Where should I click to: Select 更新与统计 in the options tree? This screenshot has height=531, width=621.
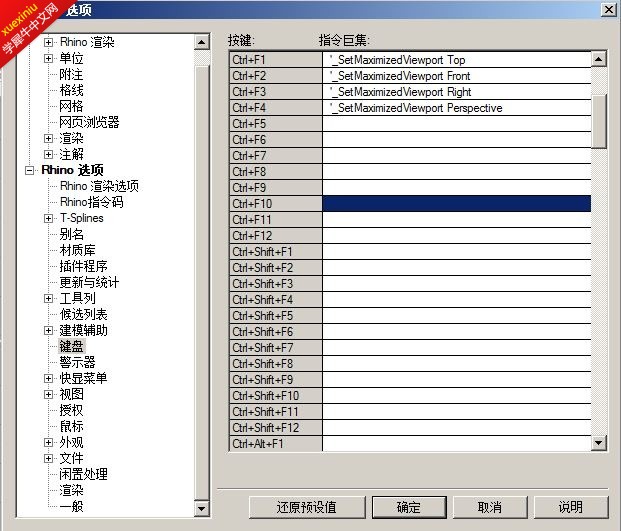(x=89, y=282)
